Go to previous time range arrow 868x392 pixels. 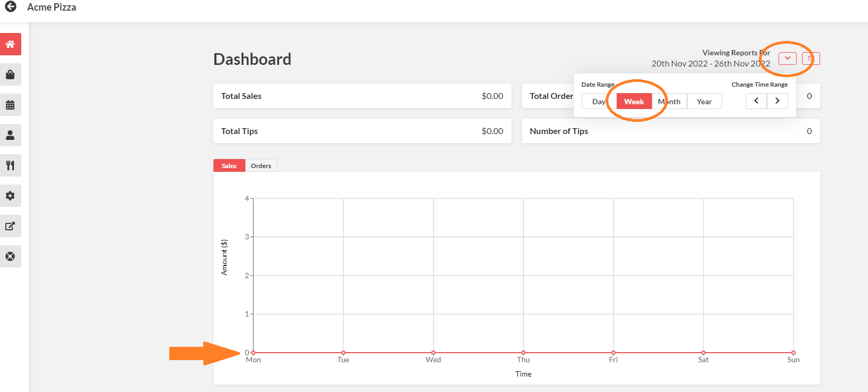tap(756, 101)
